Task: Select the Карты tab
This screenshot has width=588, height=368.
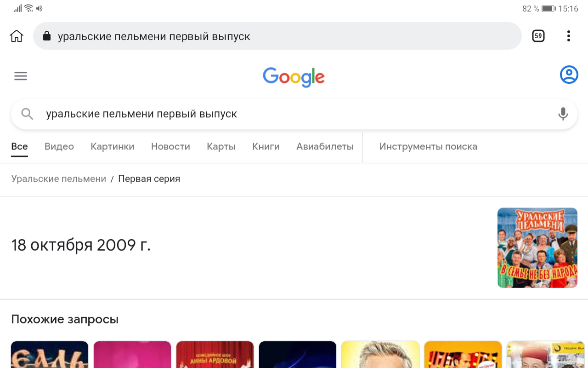Action: [221, 146]
